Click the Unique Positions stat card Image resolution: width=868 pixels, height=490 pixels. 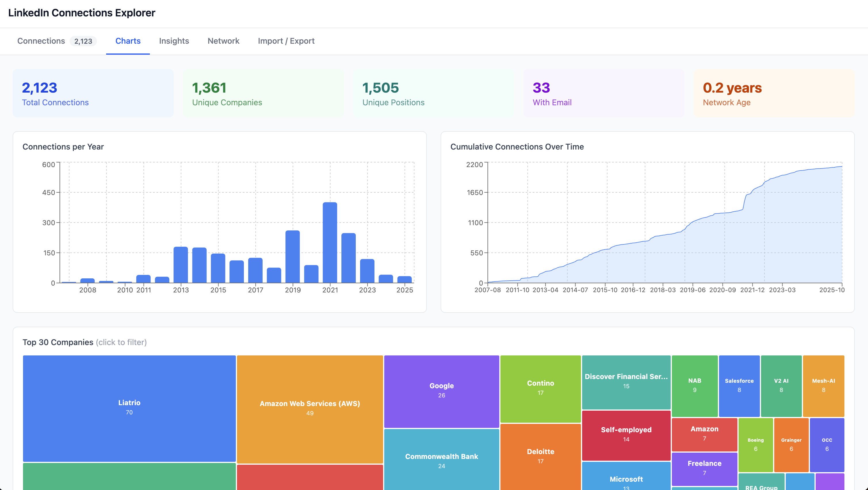[434, 93]
